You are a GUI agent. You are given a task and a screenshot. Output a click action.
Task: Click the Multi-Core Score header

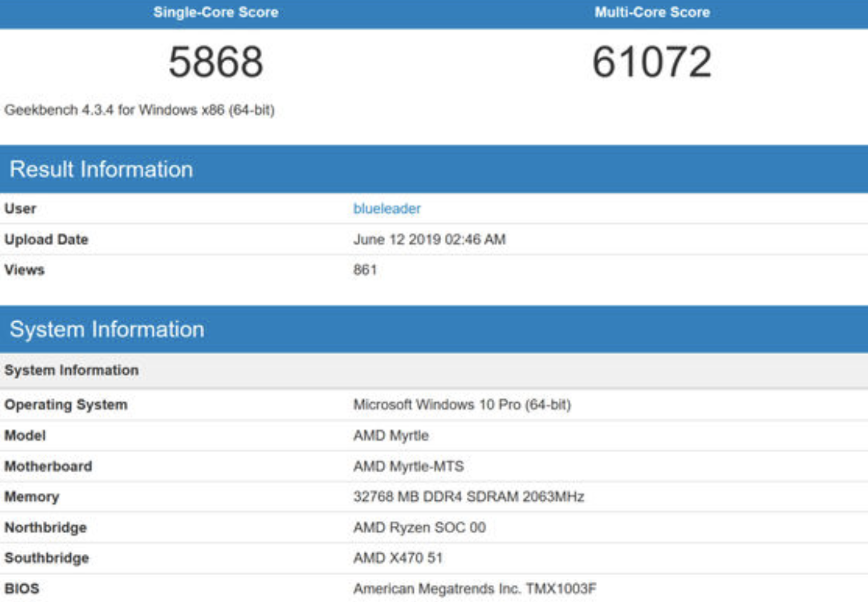(652, 12)
